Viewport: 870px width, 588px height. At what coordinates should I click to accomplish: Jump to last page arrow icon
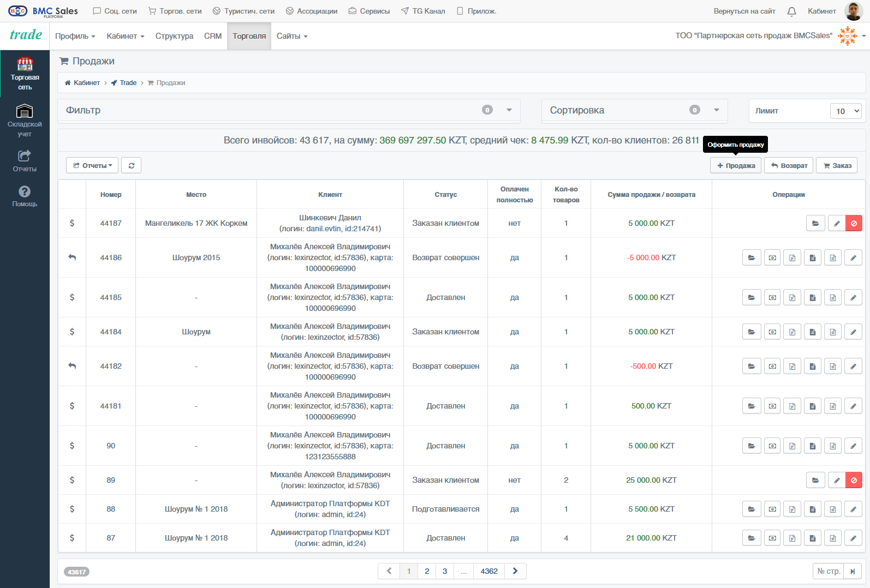[x=853, y=571]
